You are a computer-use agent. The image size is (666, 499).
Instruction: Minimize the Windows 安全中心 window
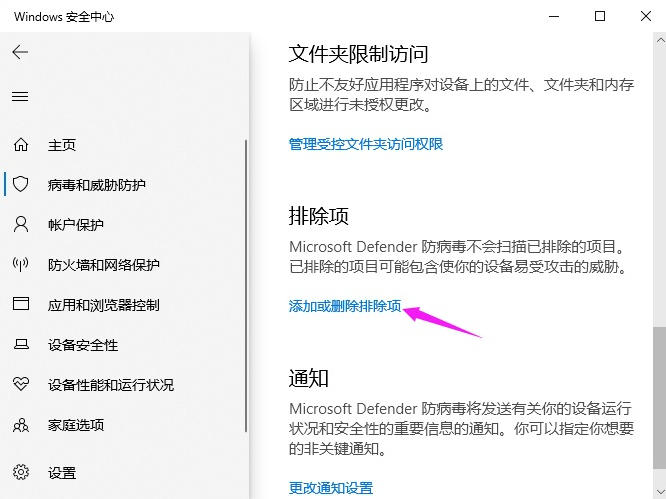point(553,16)
